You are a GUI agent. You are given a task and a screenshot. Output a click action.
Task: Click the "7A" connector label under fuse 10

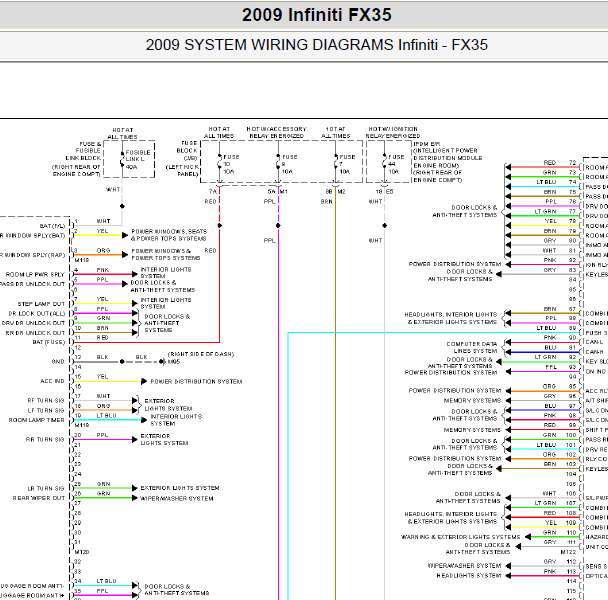(212, 192)
